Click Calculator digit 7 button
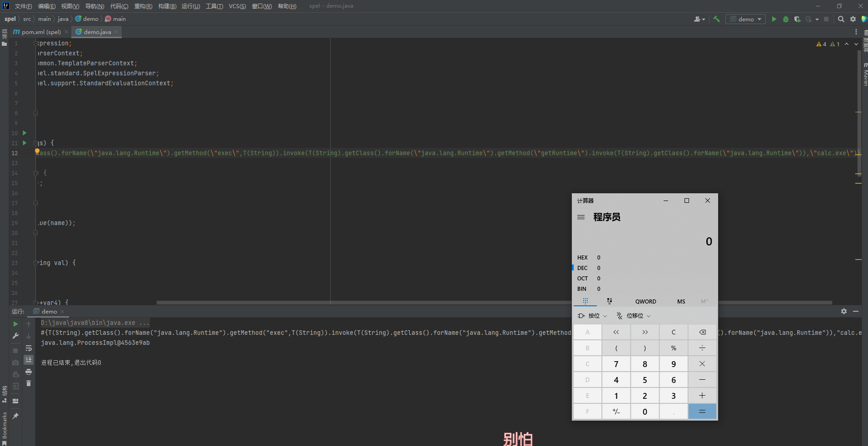This screenshot has width=868, height=446. click(616, 364)
